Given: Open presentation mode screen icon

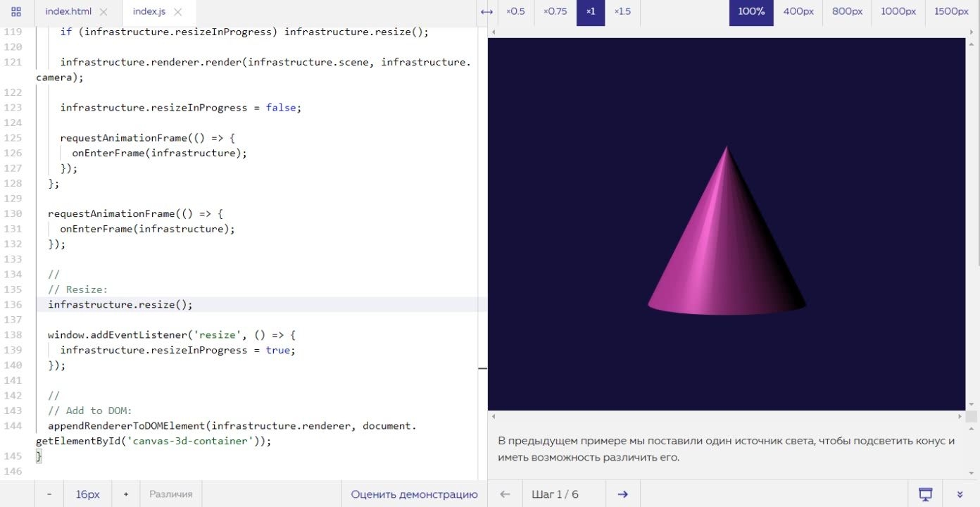Looking at the screenshot, I should 926,494.
